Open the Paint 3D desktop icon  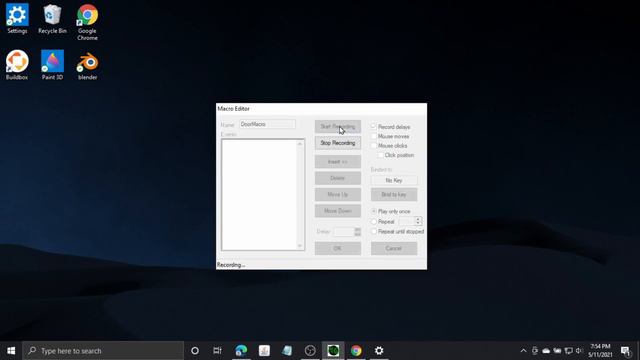pos(52,65)
